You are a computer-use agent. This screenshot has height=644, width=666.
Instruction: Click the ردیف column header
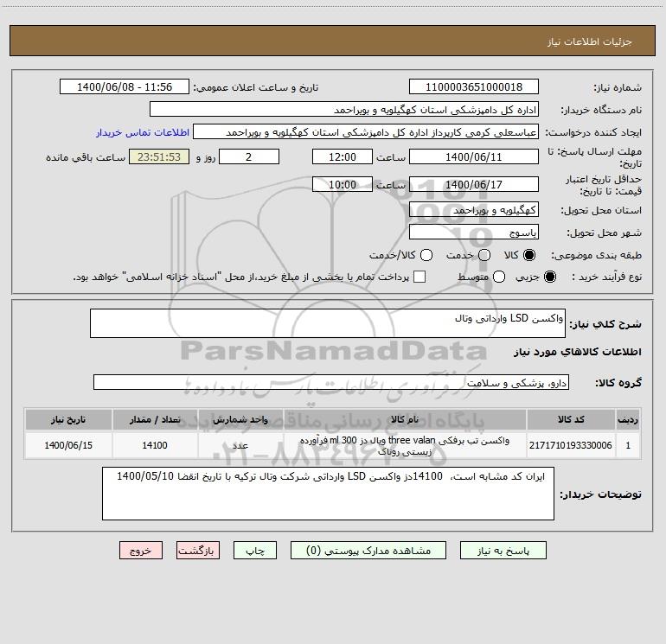click(628, 419)
